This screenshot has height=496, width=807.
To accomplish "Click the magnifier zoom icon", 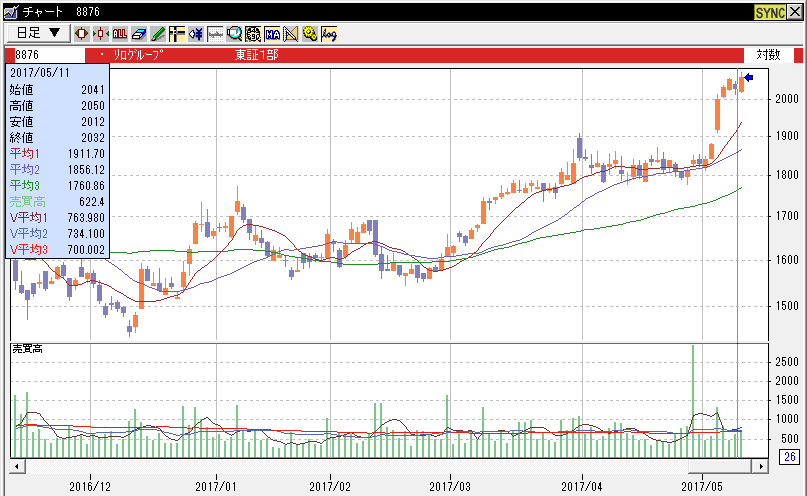I will coord(234,33).
